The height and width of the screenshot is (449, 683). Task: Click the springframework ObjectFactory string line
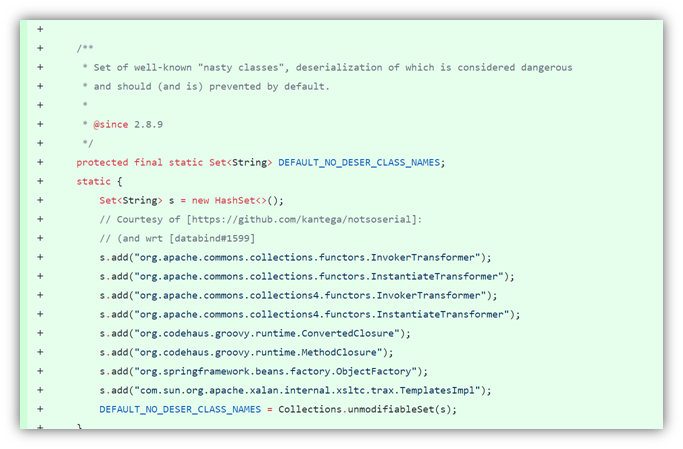point(263,371)
